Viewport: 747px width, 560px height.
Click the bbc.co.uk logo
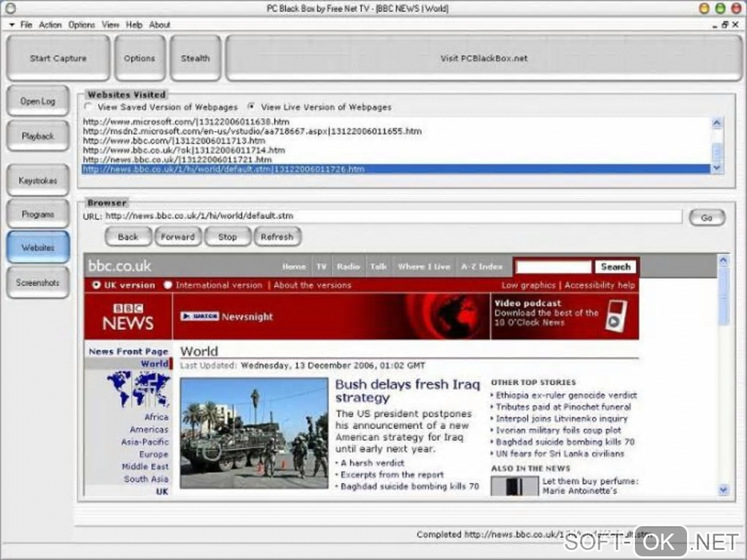point(119,266)
